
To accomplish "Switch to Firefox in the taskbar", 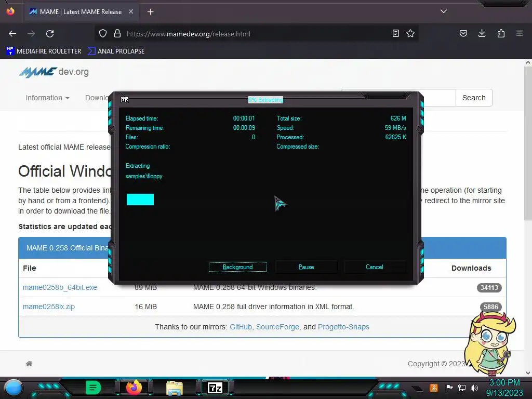I will coord(134,387).
